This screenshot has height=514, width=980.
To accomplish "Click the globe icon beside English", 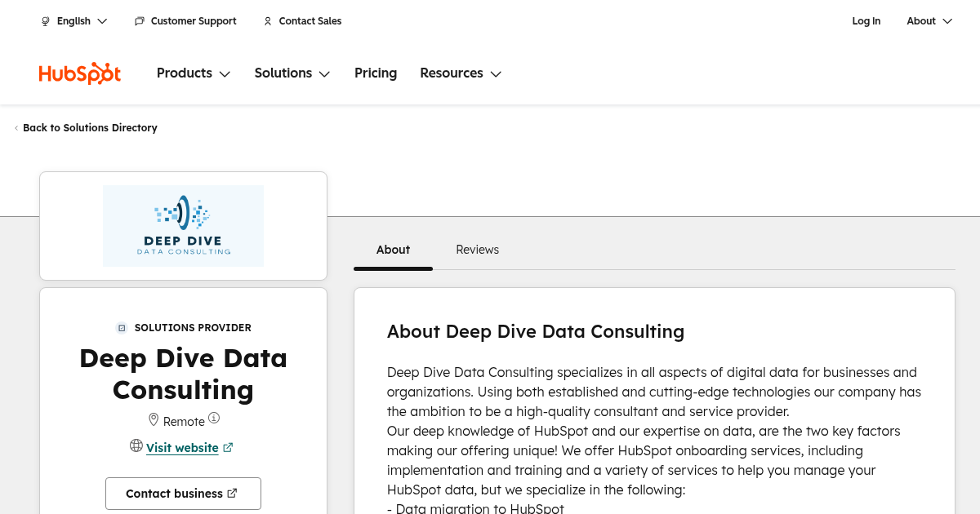I will (x=46, y=21).
